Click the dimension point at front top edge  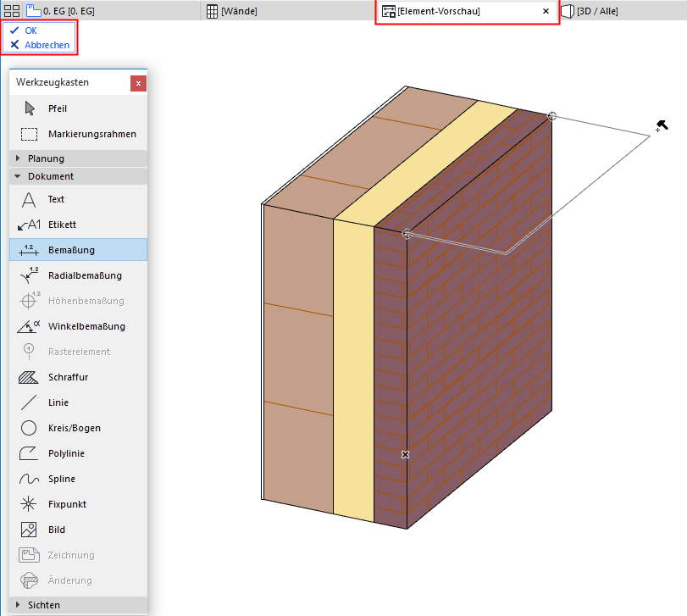[x=407, y=234]
